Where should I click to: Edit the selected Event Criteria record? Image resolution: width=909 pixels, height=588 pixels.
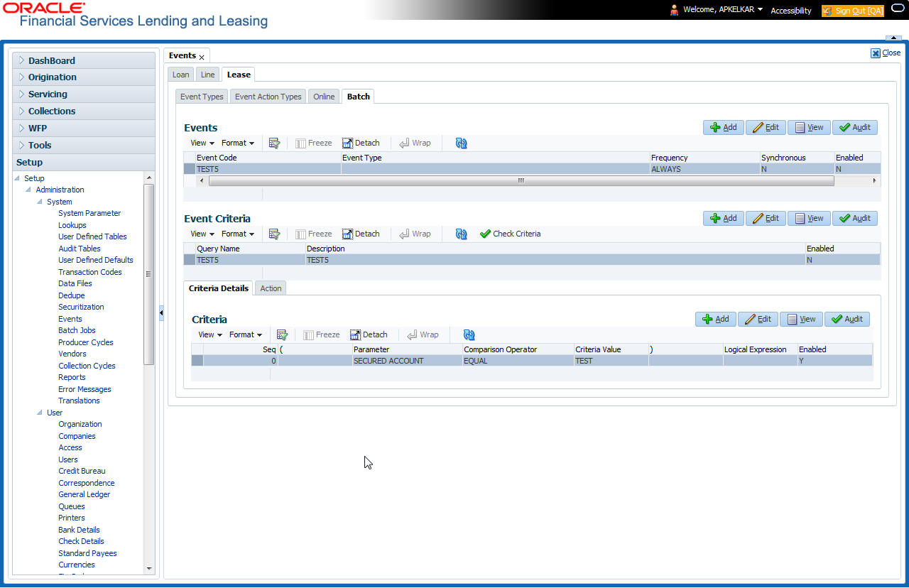[766, 218]
